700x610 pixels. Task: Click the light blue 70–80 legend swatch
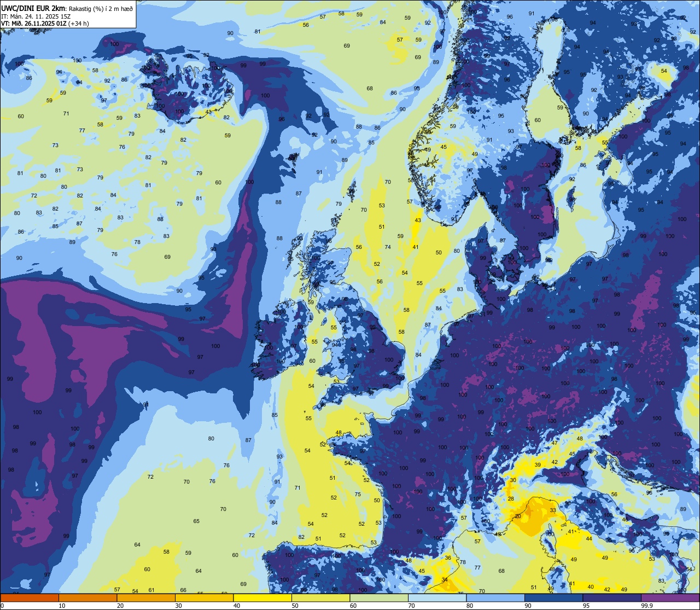click(x=437, y=597)
